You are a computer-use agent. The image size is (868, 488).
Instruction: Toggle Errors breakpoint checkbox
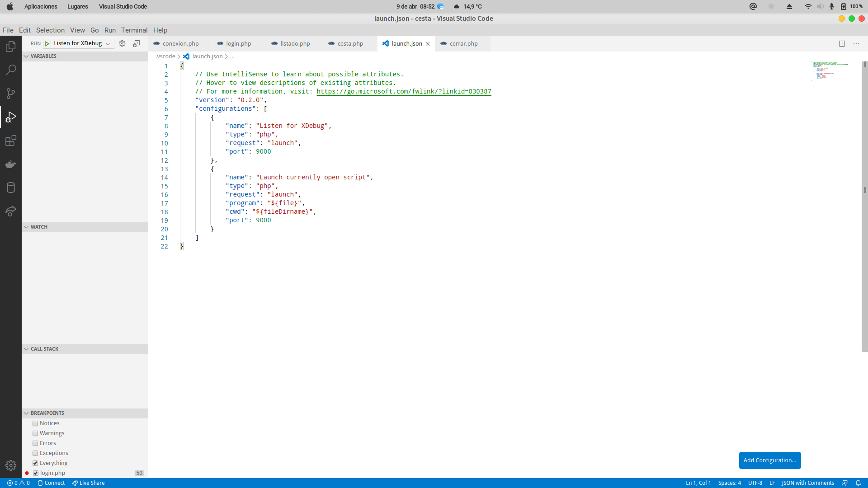pos(35,443)
